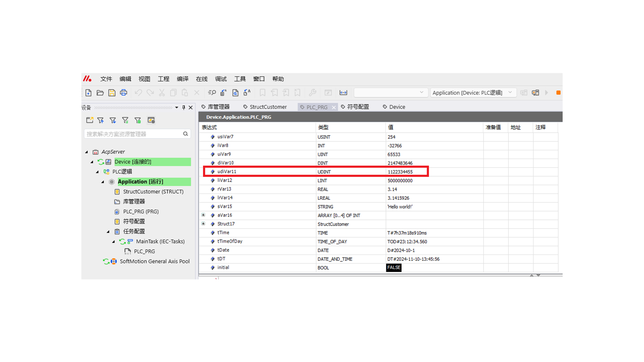Open the 帮助 menu

click(278, 79)
